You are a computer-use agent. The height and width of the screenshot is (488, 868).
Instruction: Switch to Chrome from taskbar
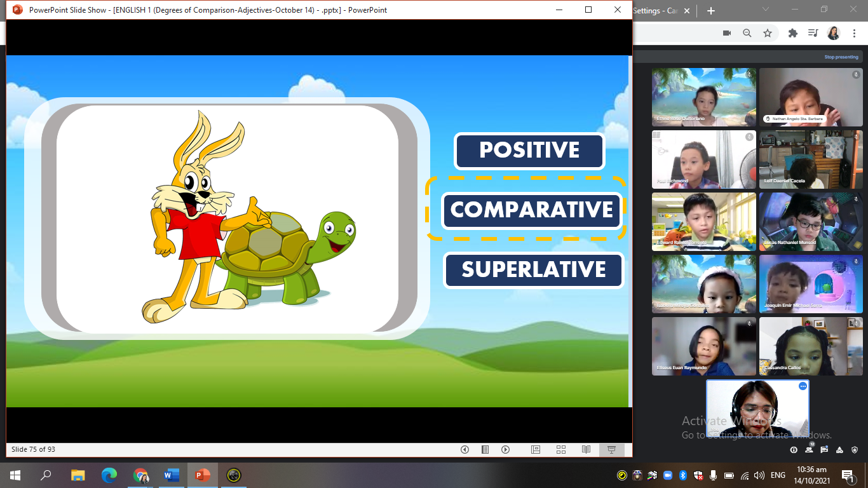pos(140,475)
